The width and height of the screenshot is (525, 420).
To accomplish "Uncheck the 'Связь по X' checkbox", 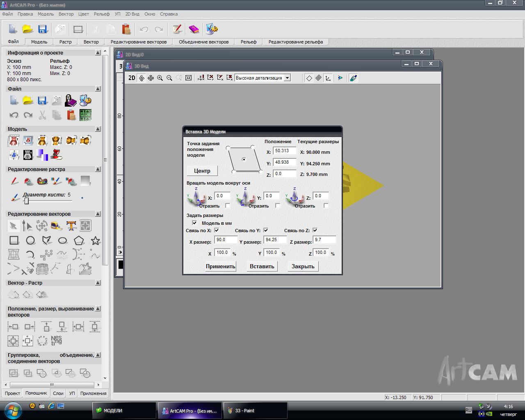I will click(x=217, y=230).
